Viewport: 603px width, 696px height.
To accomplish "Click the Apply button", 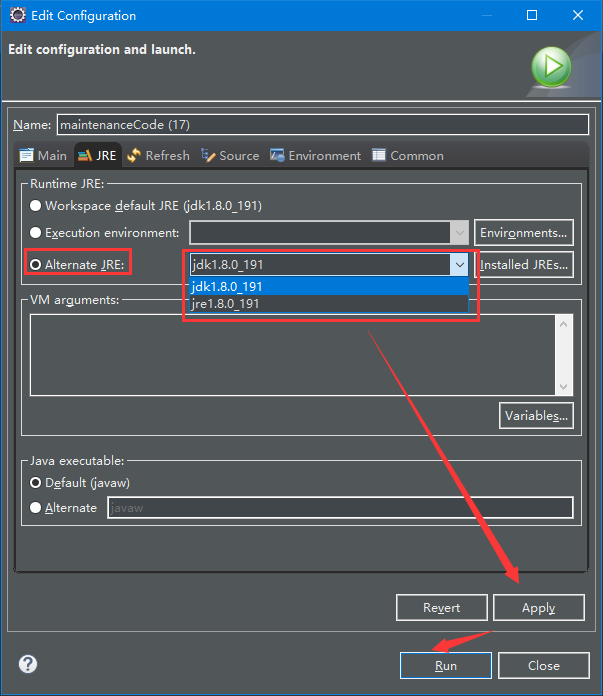I will pos(539,607).
